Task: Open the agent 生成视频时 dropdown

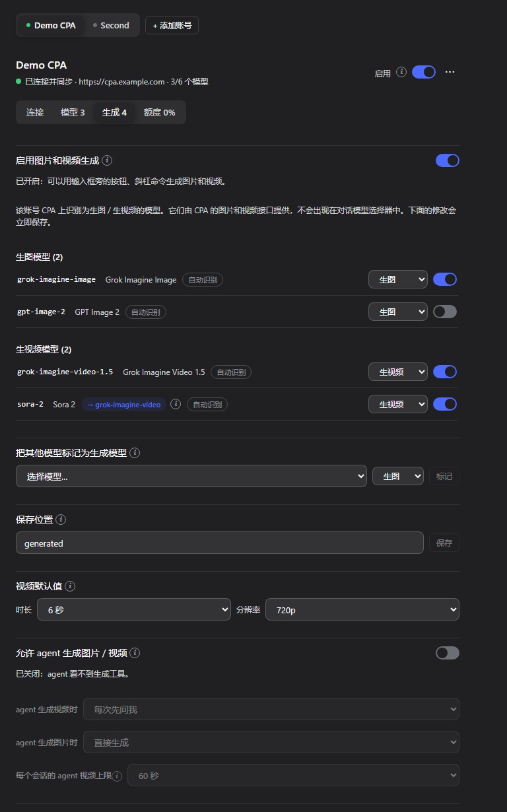Action: click(271, 709)
